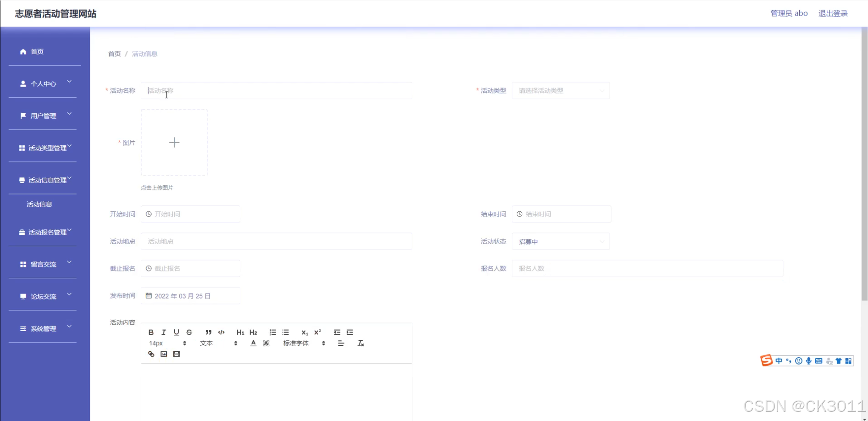Insert an image in the editor
This screenshot has width=868, height=421.
pos(164,354)
